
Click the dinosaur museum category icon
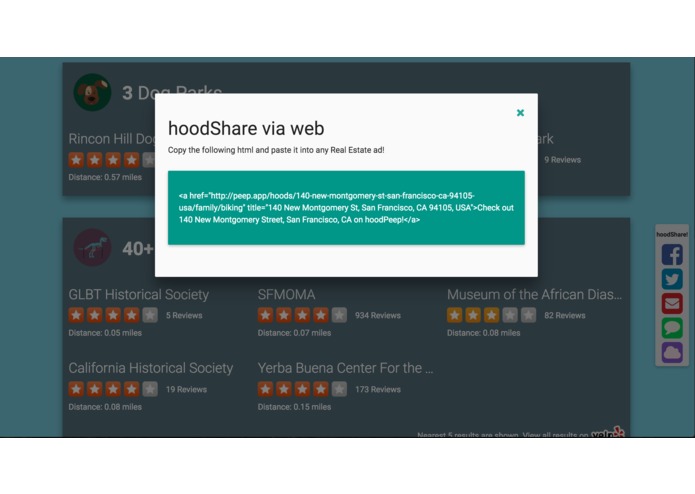[x=92, y=247]
